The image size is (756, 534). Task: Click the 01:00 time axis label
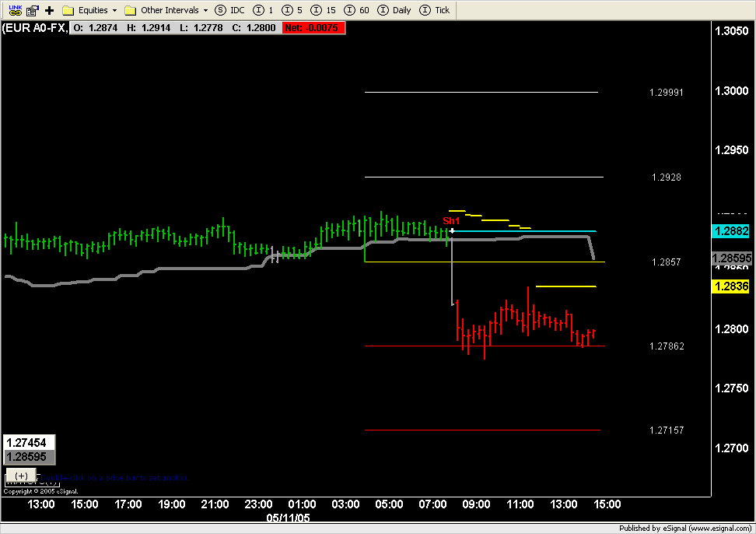point(303,504)
